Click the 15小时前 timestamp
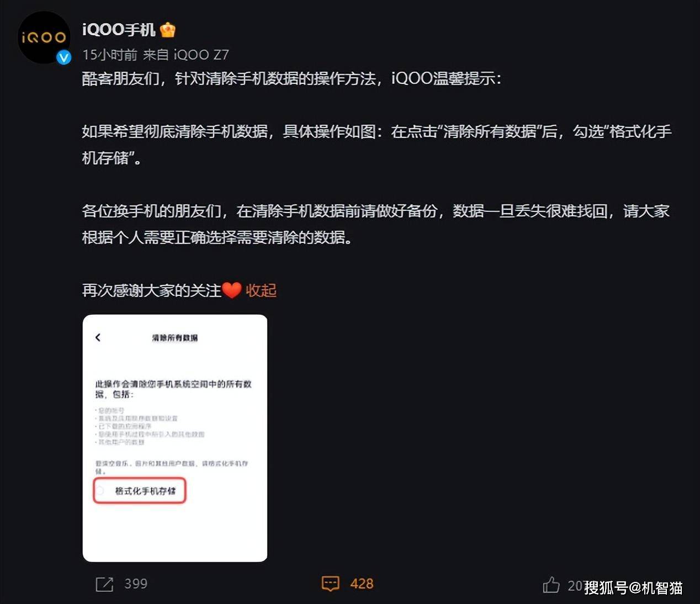 tap(109, 55)
